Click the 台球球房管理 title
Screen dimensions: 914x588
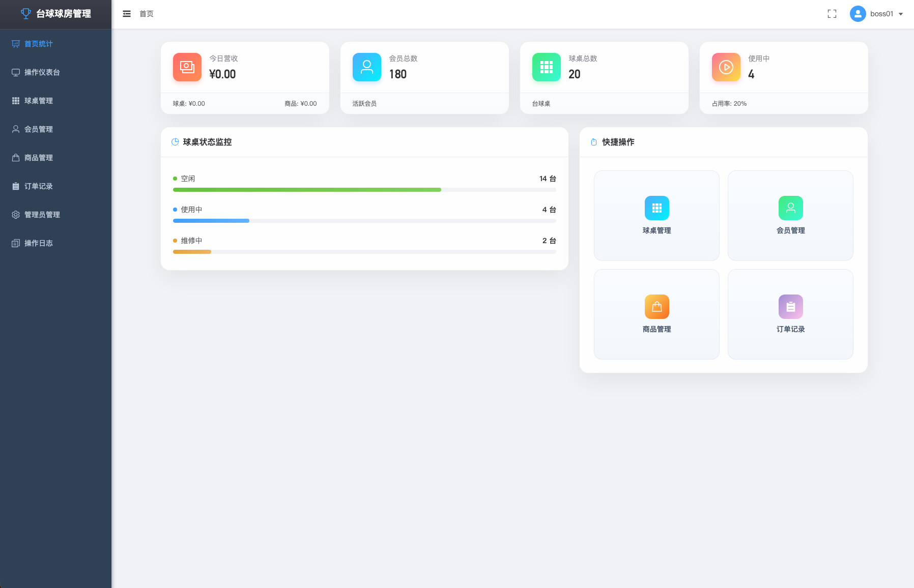point(64,14)
